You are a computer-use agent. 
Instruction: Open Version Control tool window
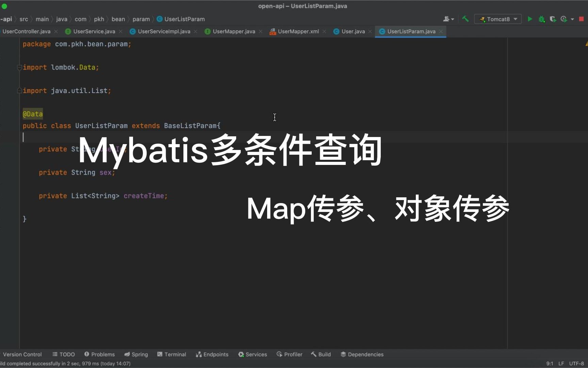pos(22,354)
